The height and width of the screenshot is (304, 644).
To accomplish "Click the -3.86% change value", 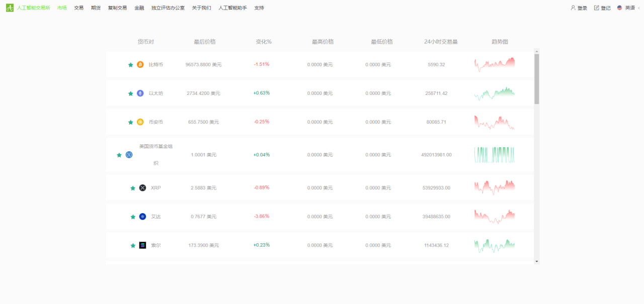I will pos(262,216).
